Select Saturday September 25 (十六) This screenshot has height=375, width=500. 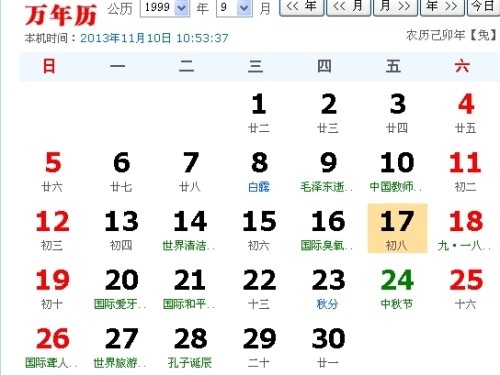466,289
